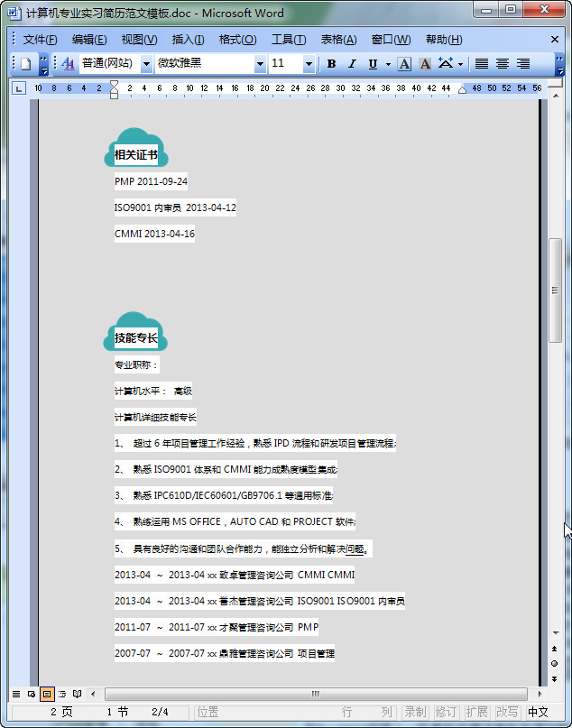The width and height of the screenshot is (572, 728).
Task: Open the 工具(T) menu
Action: 289,40
